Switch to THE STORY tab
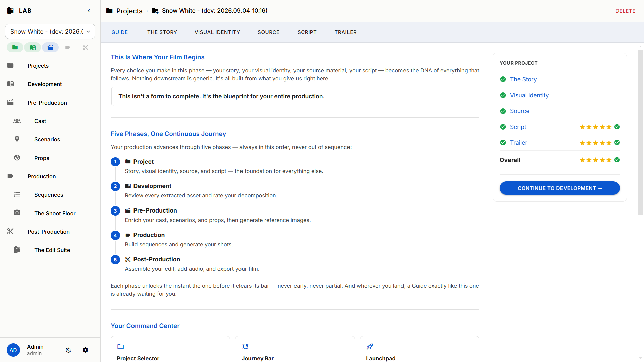Image resolution: width=644 pixels, height=362 pixels. tap(162, 32)
